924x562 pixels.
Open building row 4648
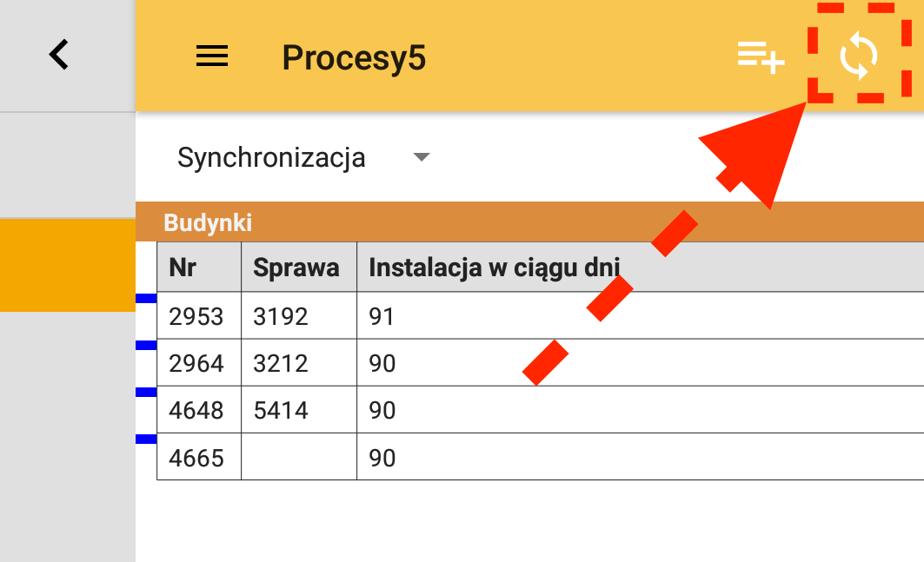(196, 410)
